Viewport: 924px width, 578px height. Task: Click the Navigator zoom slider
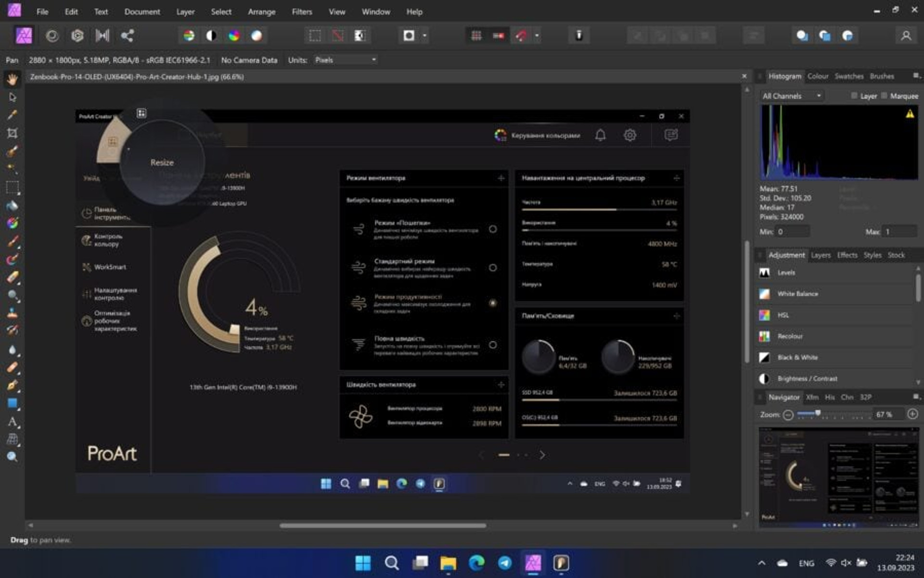pos(834,414)
